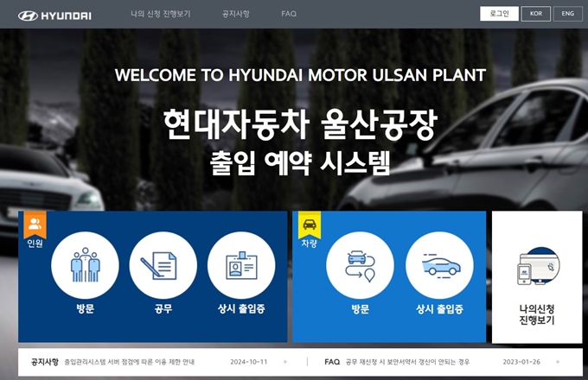The width and height of the screenshot is (588, 380).
Task: Expand FAQ list with plus icon
Action: pyautogui.click(x=558, y=362)
